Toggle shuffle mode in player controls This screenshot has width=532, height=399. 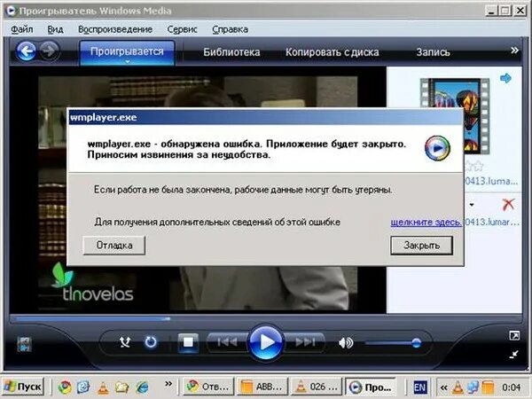click(x=125, y=342)
